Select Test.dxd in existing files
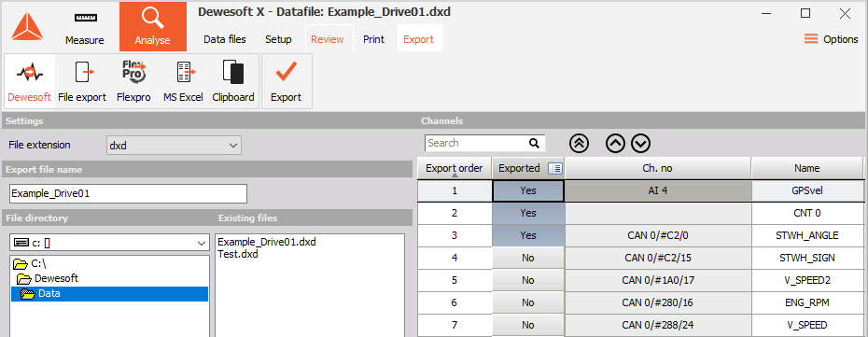Image resolution: width=868 pixels, height=337 pixels. pos(238,255)
